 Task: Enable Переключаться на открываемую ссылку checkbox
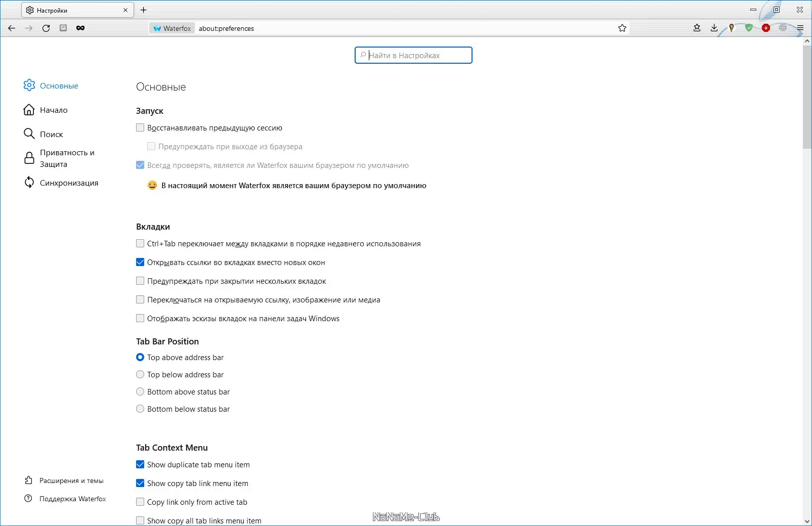(x=140, y=299)
